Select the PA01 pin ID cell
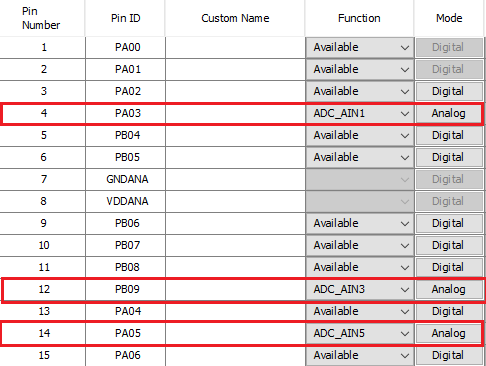 [x=126, y=69]
